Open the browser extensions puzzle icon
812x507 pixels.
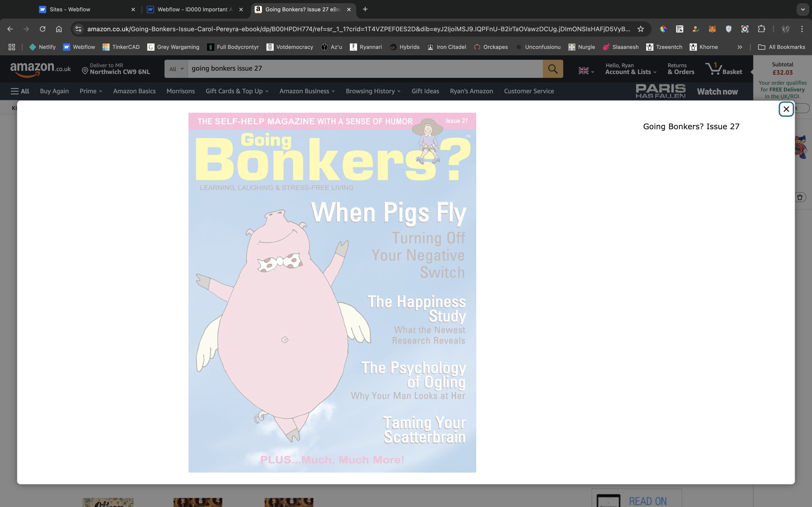point(761,29)
